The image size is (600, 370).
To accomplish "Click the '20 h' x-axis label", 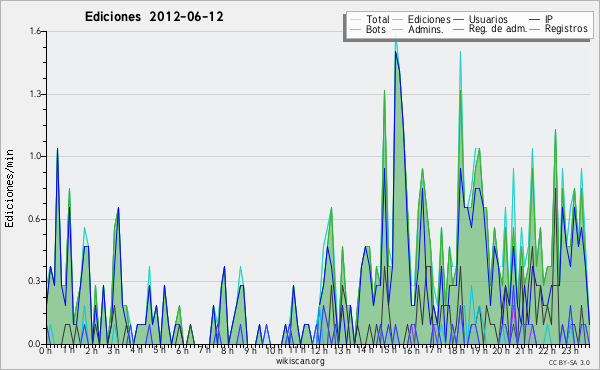I will 500,351.
